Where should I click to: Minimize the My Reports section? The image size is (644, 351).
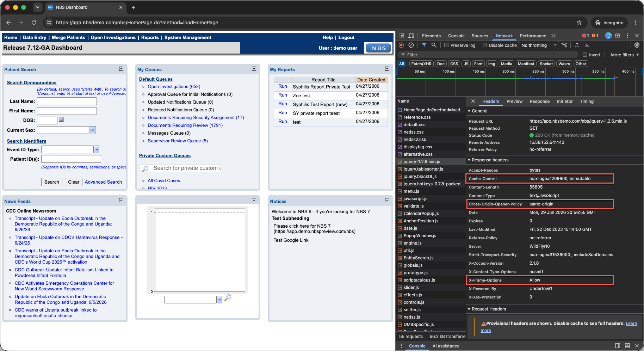(387, 69)
